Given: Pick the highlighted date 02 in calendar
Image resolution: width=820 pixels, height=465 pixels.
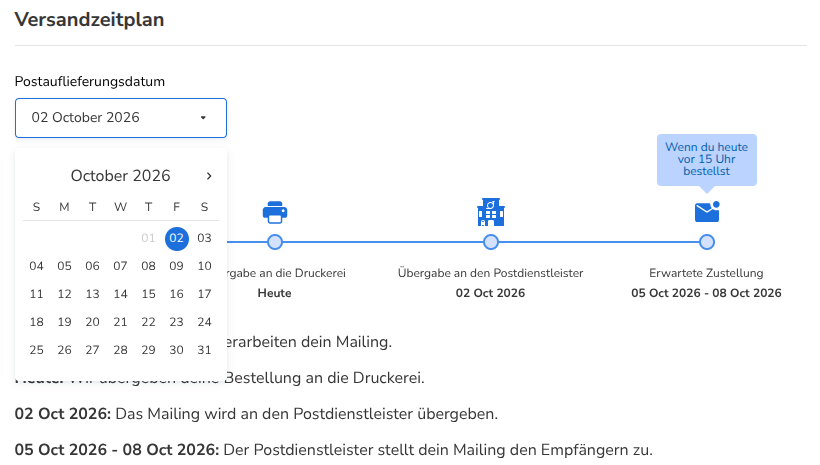Looking at the screenshot, I should tap(177, 239).
